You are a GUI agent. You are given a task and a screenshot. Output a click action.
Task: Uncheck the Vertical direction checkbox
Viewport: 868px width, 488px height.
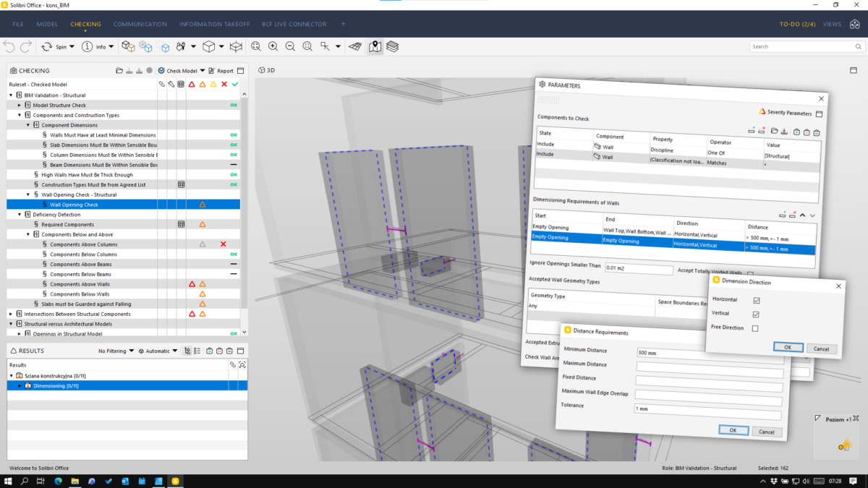point(756,314)
